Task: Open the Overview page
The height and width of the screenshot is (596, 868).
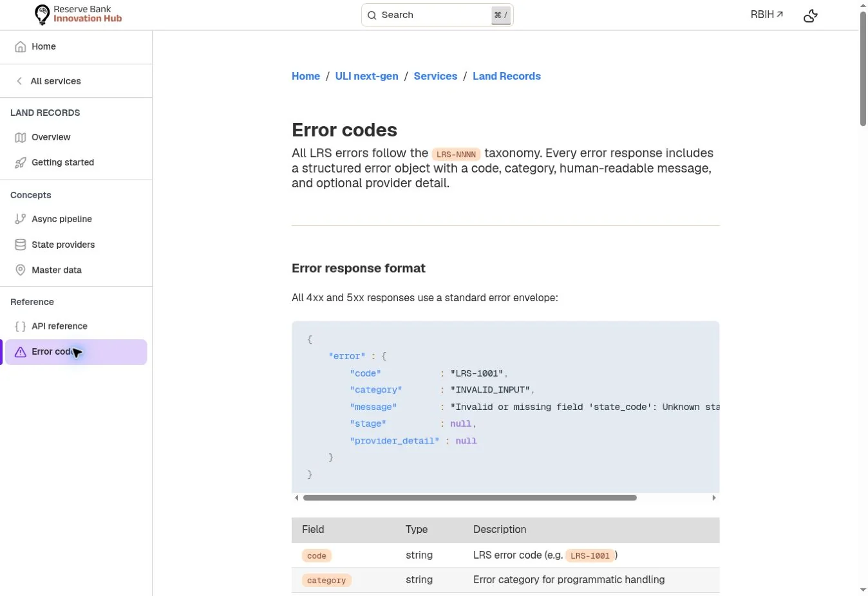Action: (76, 138)
